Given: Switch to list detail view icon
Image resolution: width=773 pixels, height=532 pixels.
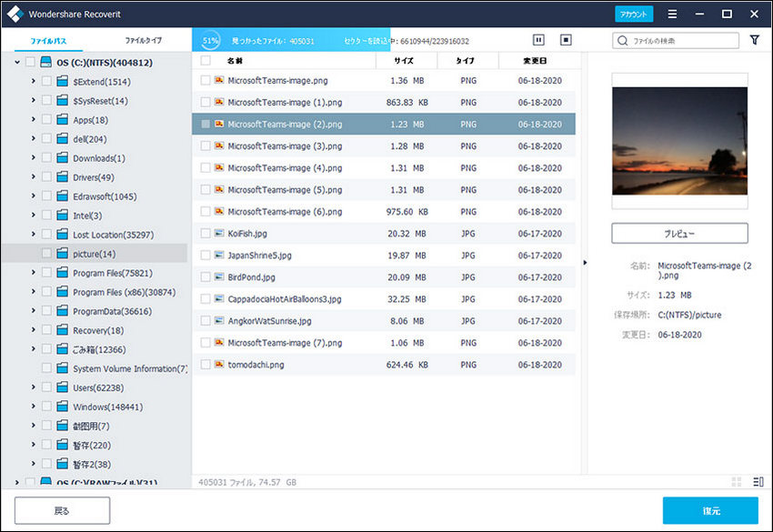Looking at the screenshot, I should tap(758, 482).
